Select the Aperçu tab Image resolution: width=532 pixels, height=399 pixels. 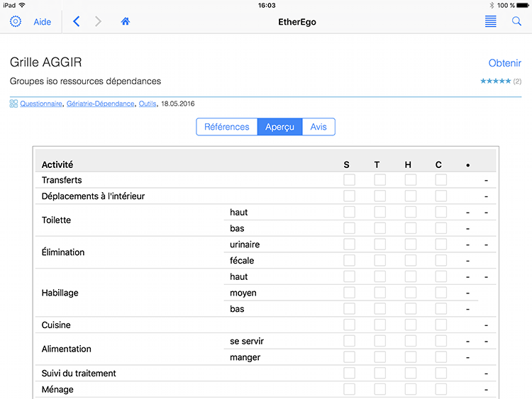click(279, 127)
